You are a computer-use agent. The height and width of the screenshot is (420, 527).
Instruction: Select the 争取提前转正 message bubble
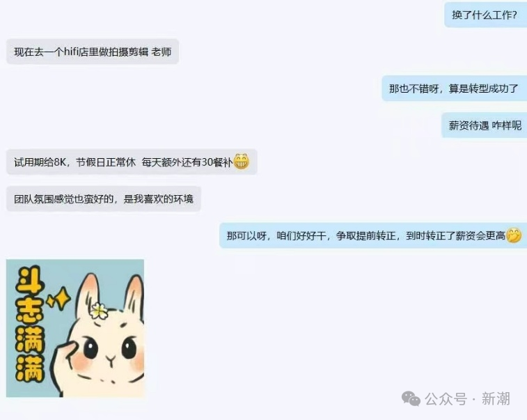373,235
